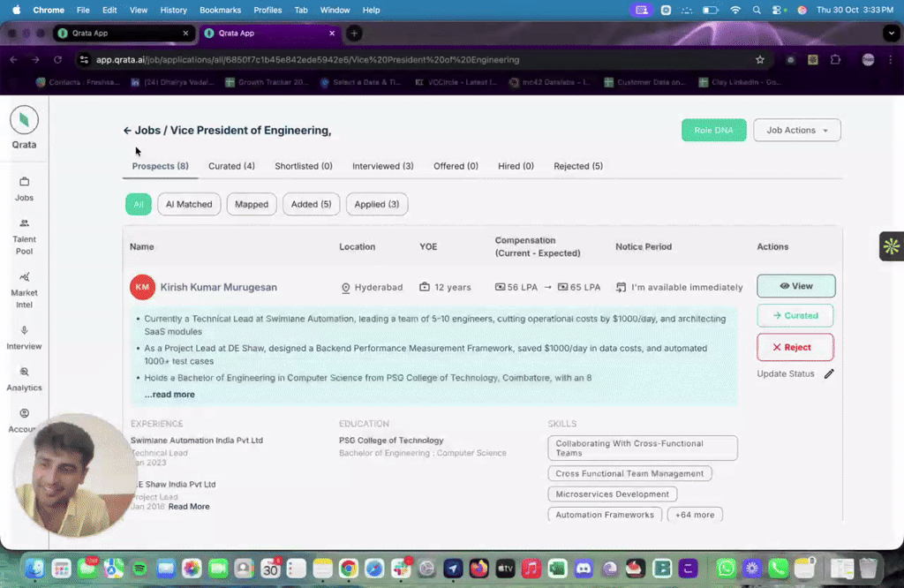Open Market Intel in sidebar

click(24, 290)
